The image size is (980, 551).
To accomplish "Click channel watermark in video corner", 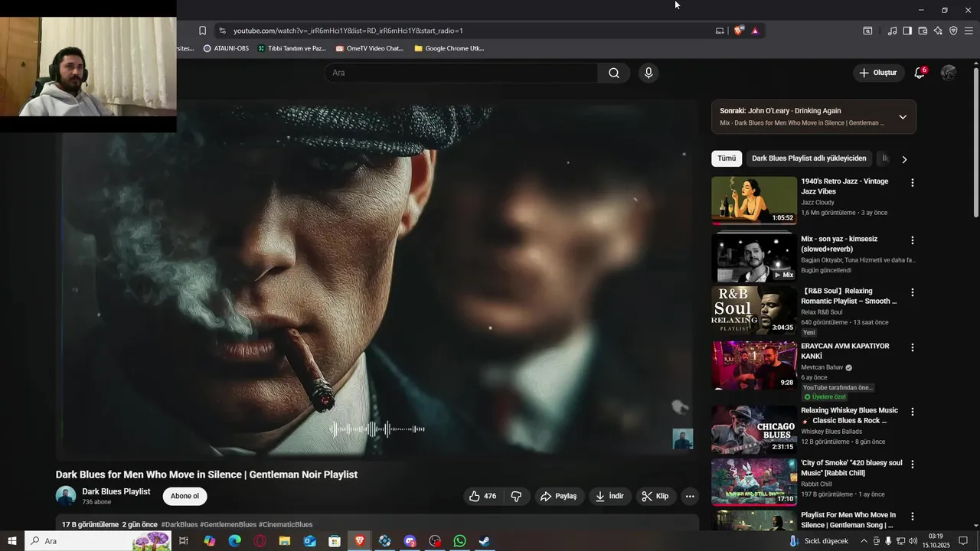I will tap(682, 439).
